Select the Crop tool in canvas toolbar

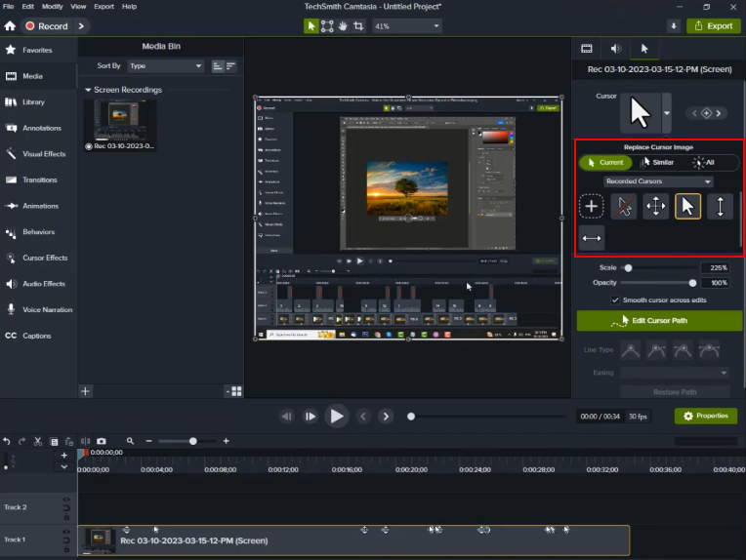(x=360, y=26)
